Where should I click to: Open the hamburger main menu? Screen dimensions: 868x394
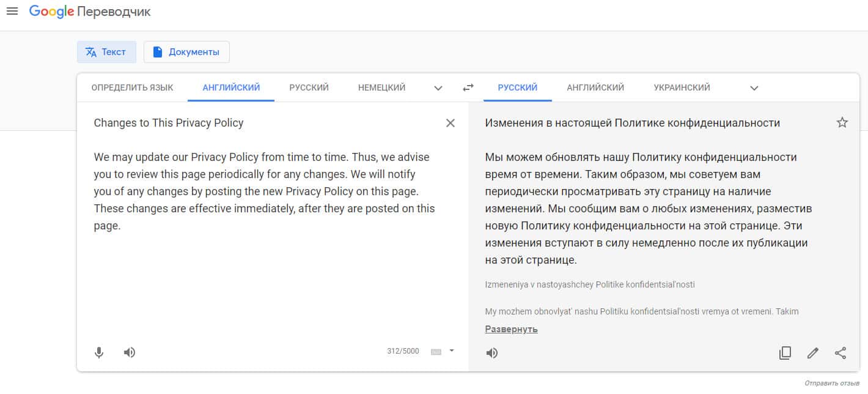[12, 12]
